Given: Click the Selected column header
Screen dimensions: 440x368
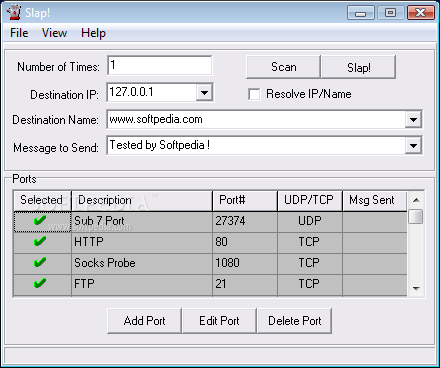Looking at the screenshot, I should tap(42, 201).
